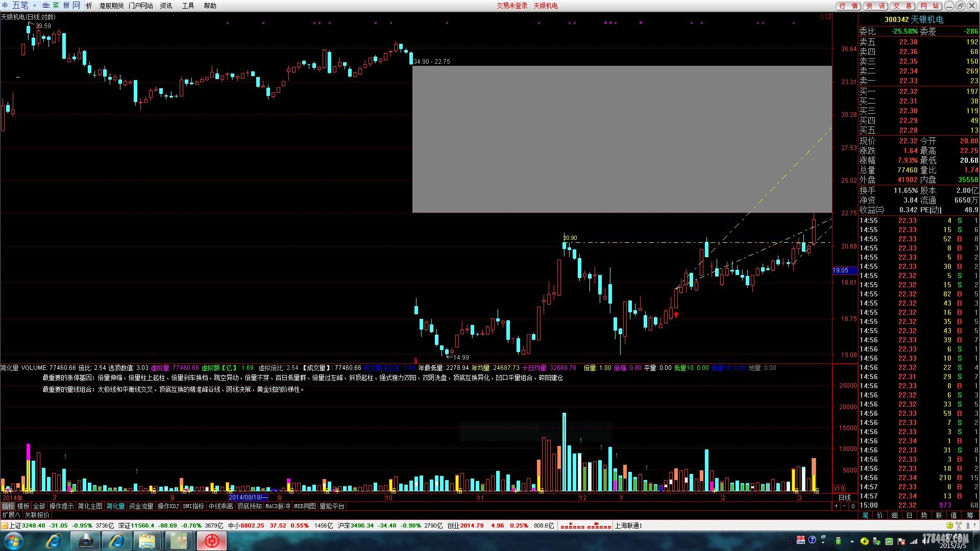Click the diamond icon at chart top right

point(821,17)
